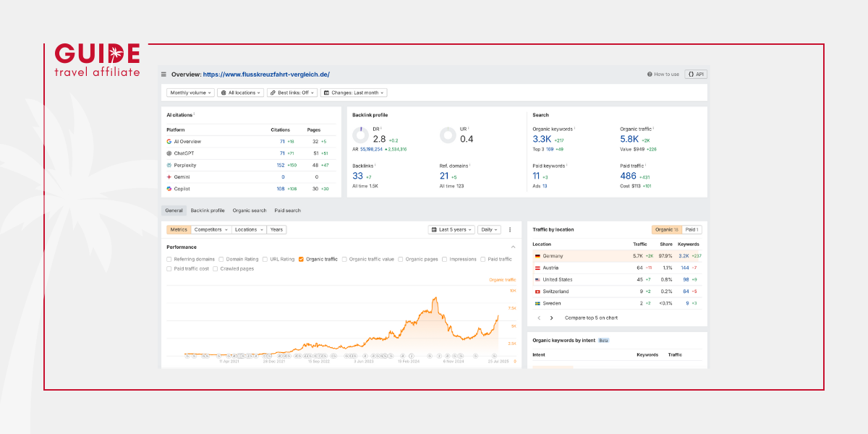Enable the Domain Rating checkbox
Viewport: 868px width, 434px height.
[x=221, y=259]
